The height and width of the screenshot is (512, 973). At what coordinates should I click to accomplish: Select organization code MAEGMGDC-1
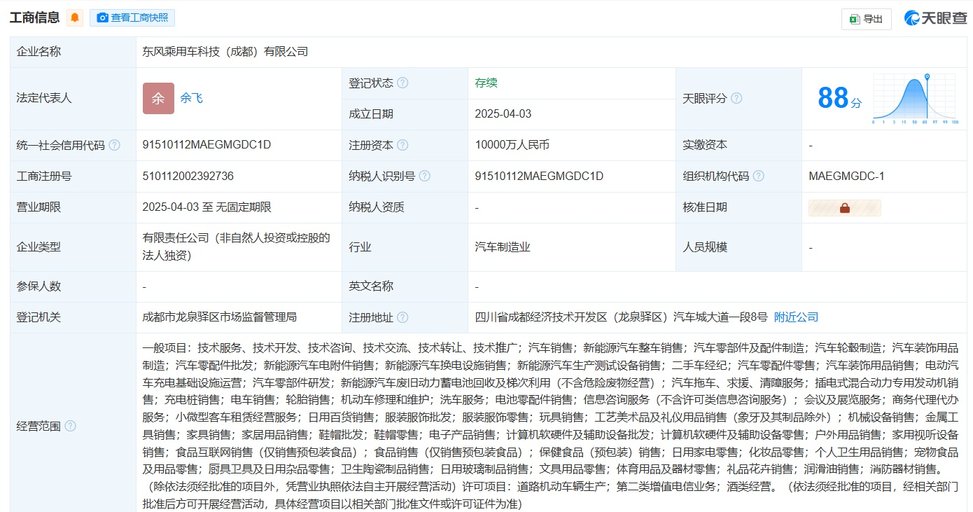coord(846,176)
